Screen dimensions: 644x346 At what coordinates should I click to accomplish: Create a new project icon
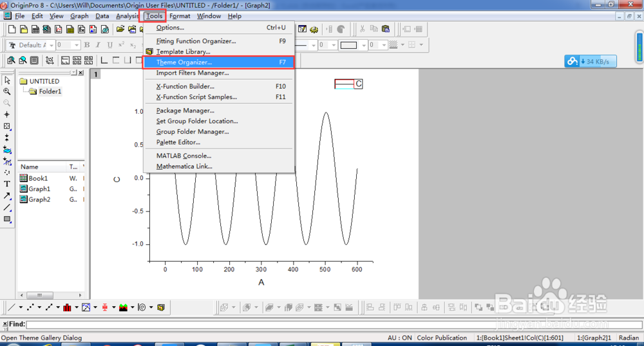(12, 29)
